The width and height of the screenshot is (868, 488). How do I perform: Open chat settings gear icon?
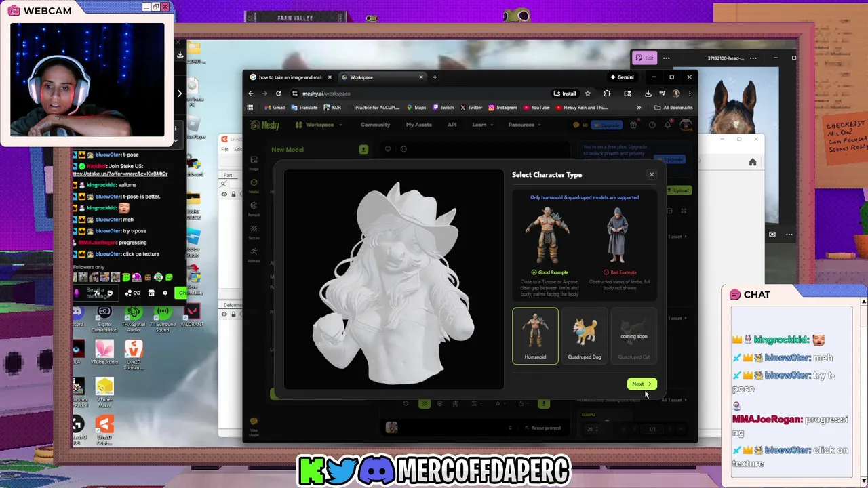[165, 293]
